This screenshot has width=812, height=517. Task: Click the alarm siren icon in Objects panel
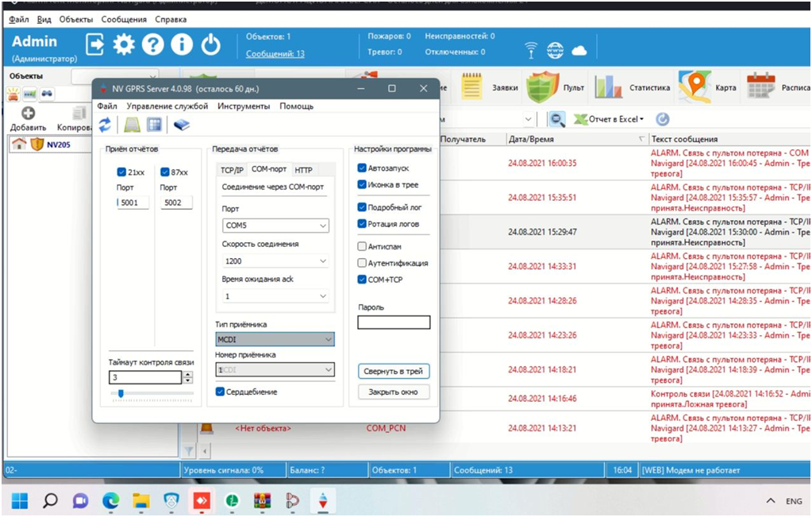13,95
